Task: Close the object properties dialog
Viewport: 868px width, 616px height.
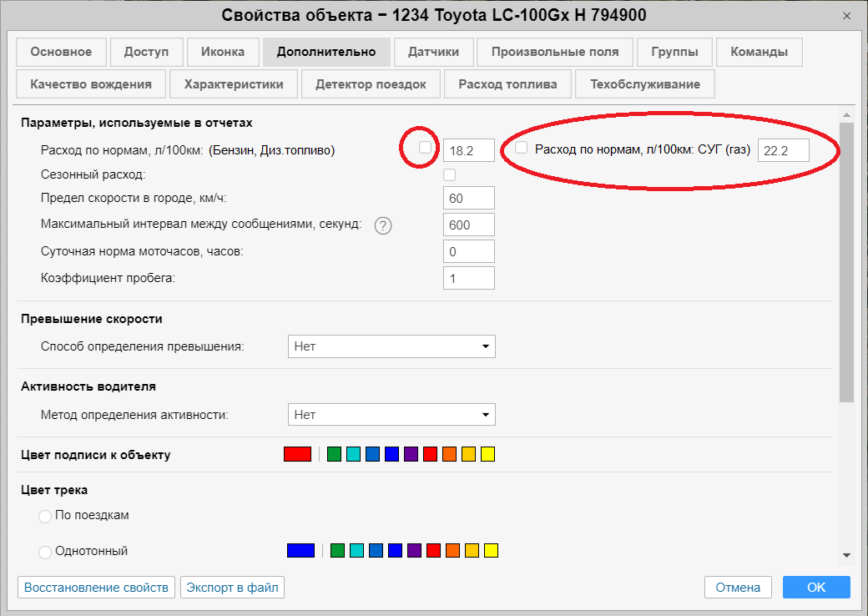Action: [847, 16]
